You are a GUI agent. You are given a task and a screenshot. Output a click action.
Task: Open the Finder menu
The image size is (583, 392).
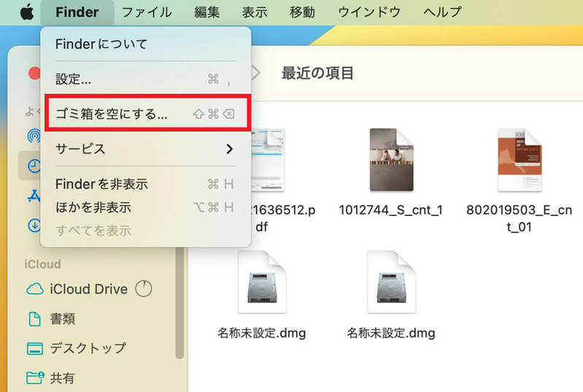click(77, 12)
